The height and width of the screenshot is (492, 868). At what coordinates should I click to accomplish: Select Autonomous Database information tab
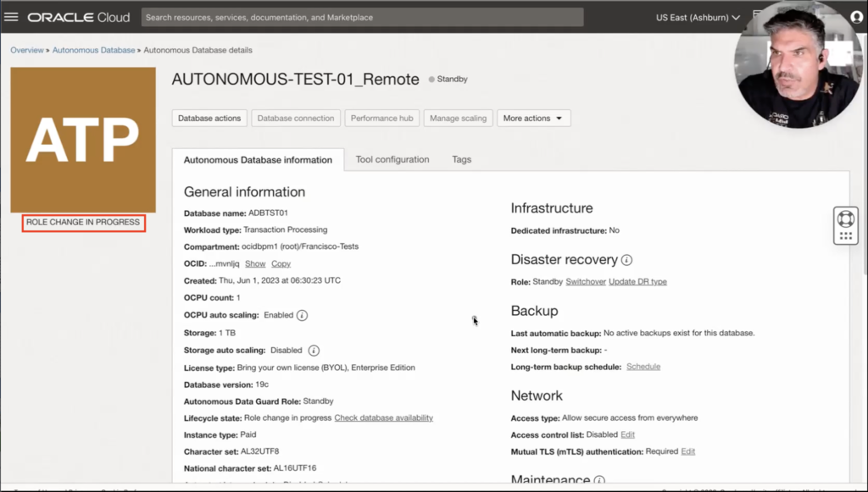[x=258, y=160]
